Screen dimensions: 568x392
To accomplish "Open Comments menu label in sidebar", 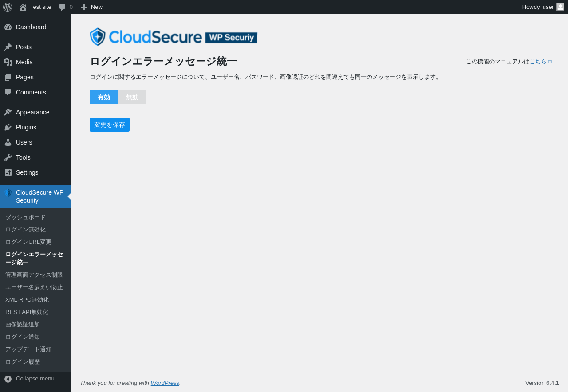I will click(31, 92).
